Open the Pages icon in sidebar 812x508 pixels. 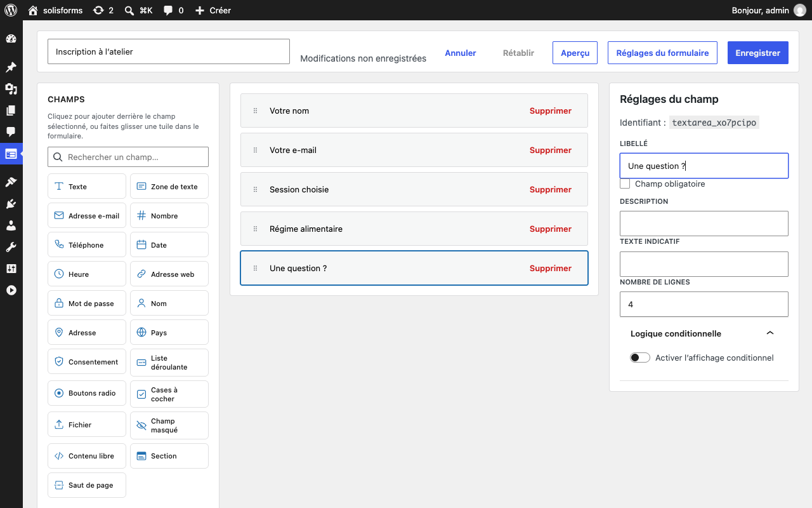coord(11,110)
